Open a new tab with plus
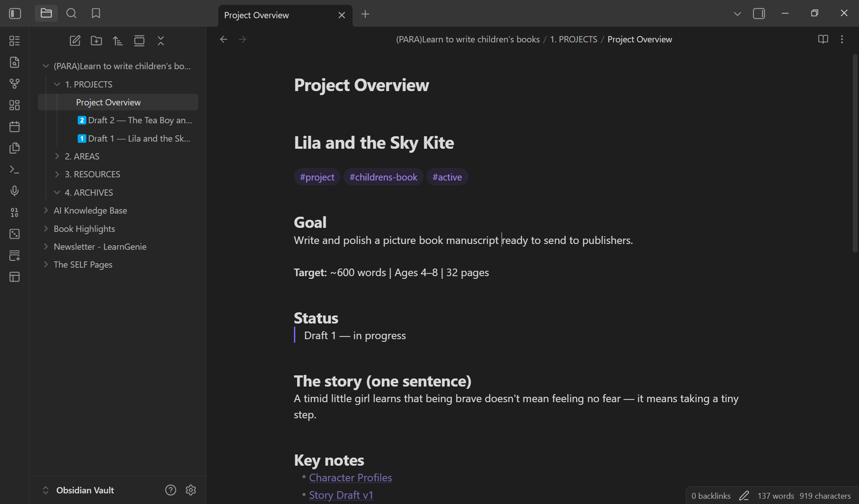Image resolution: width=859 pixels, height=504 pixels. pos(365,14)
